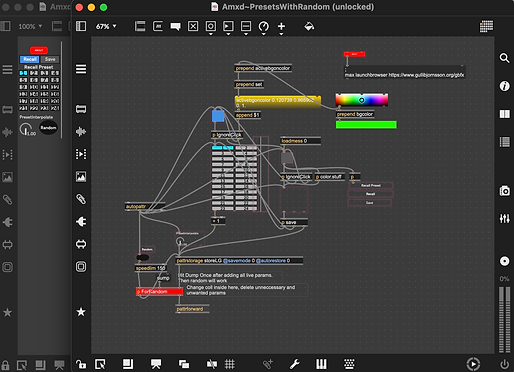Add a dial object from toolbar
Viewport: 514px width, 372px height.
pos(264,26)
